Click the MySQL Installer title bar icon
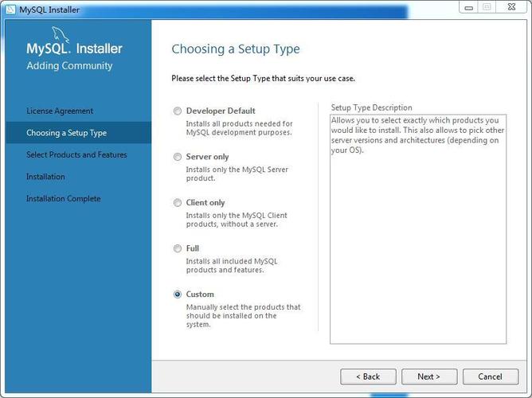Screen dimensions: 532x398 [10, 9]
